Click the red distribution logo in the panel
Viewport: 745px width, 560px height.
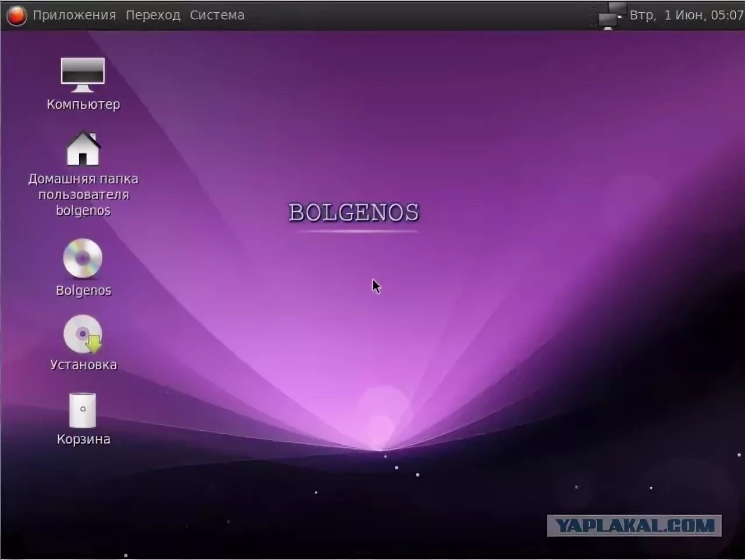pos(16,15)
